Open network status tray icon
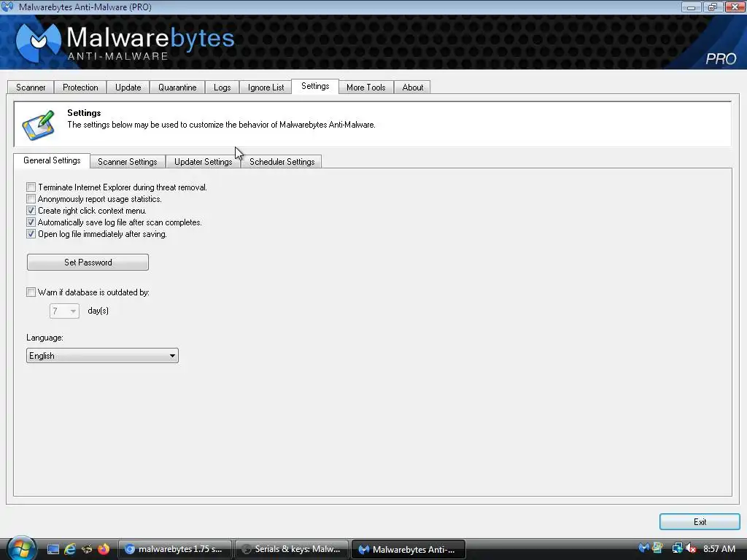The height and width of the screenshot is (560, 747). pos(677,548)
